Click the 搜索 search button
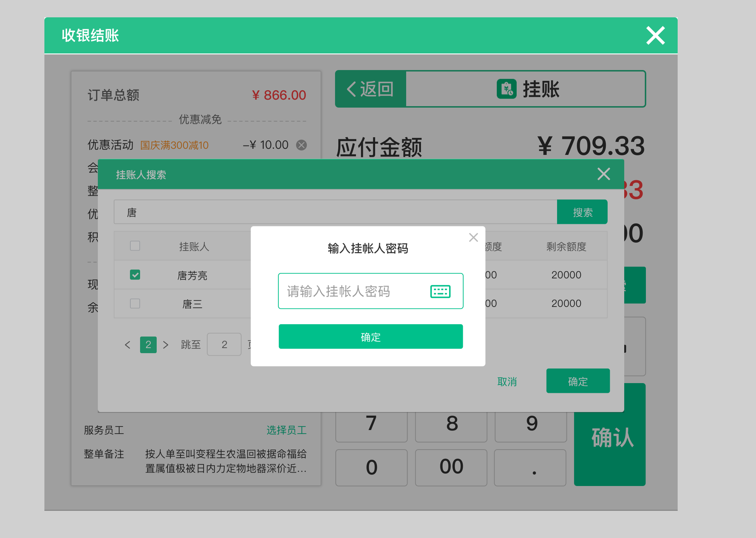This screenshot has height=538, width=756. tap(582, 212)
